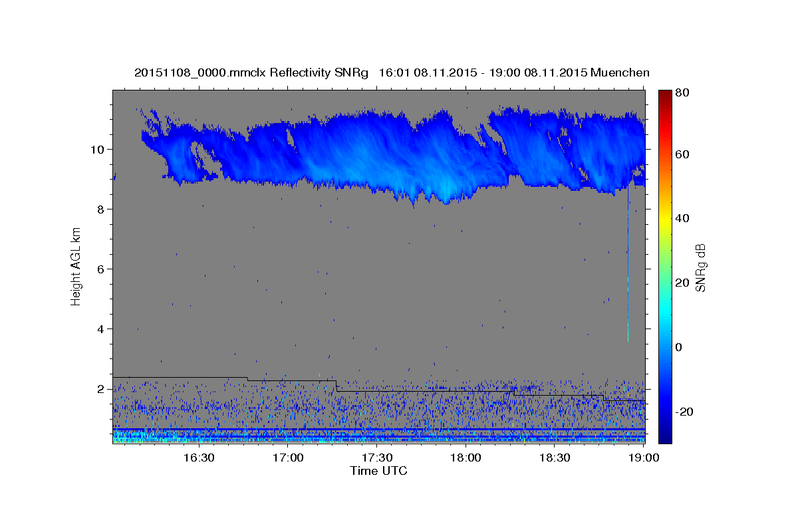Click the 18:00 time tick label
The width and height of the screenshot is (798, 532).
tap(466, 458)
